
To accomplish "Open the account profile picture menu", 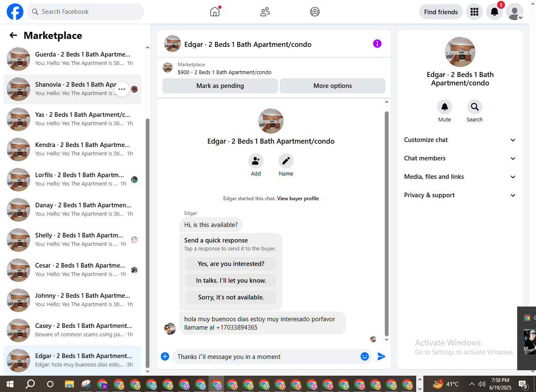I will [x=515, y=12].
